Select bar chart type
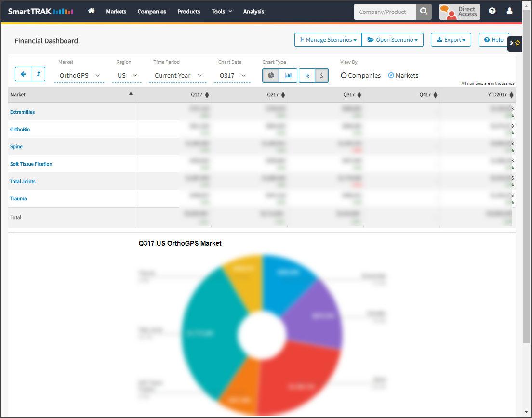The height and width of the screenshot is (418, 532). click(x=288, y=75)
